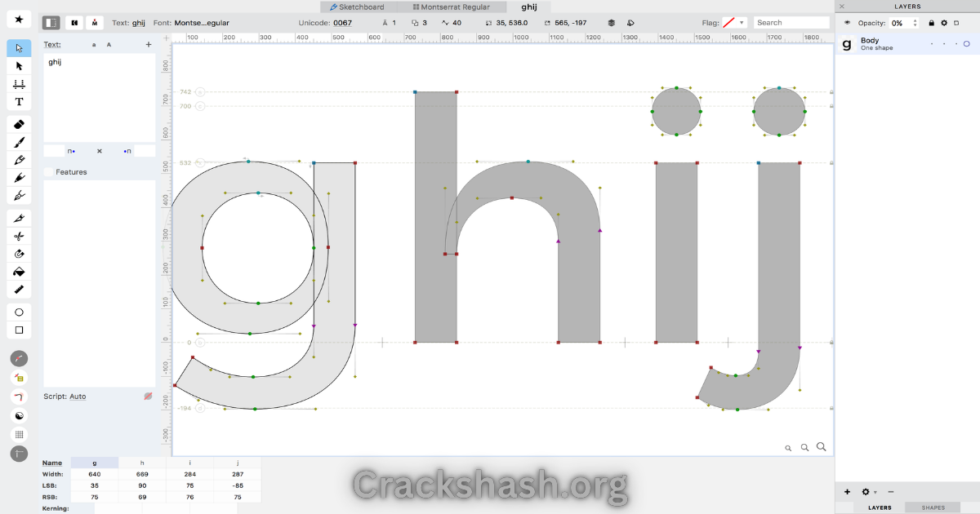
Task: Click the Search input field
Action: pyautogui.click(x=791, y=23)
